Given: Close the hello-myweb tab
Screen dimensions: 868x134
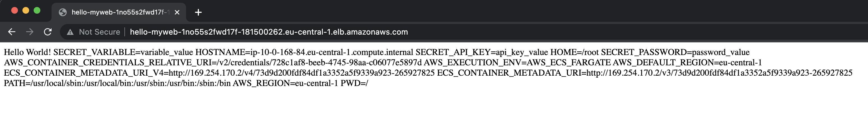Looking at the screenshot, I should [x=177, y=13].
